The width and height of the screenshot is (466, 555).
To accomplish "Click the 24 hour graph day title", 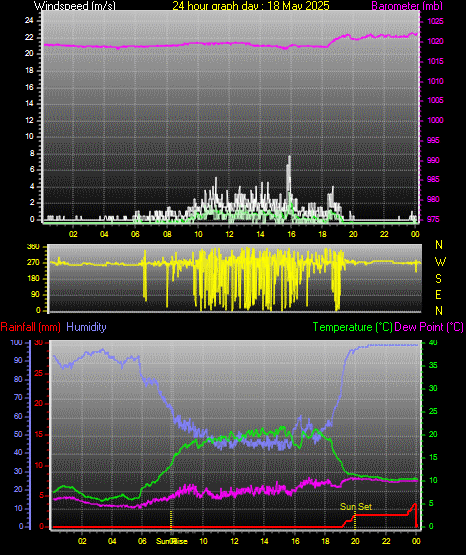I will point(251,6).
